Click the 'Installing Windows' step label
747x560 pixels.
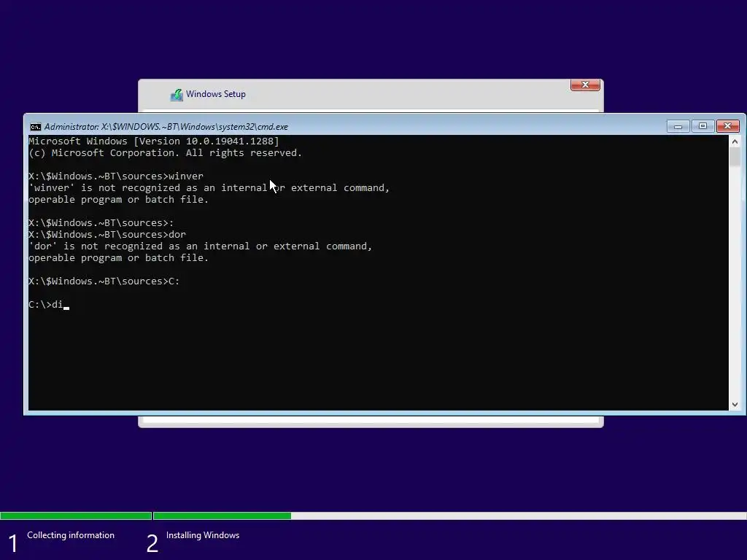pyautogui.click(x=203, y=535)
